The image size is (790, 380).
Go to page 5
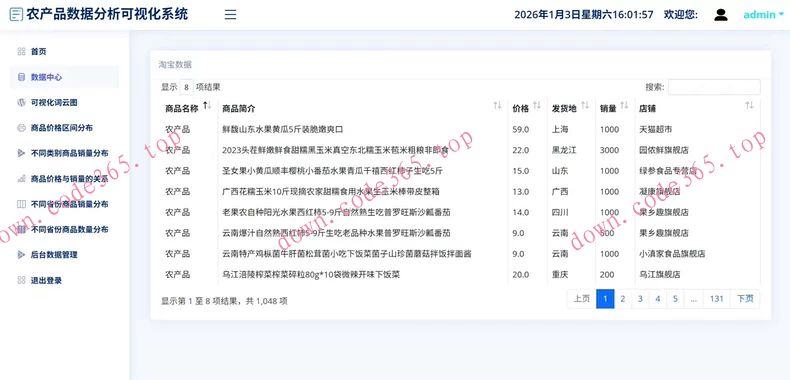tap(675, 299)
